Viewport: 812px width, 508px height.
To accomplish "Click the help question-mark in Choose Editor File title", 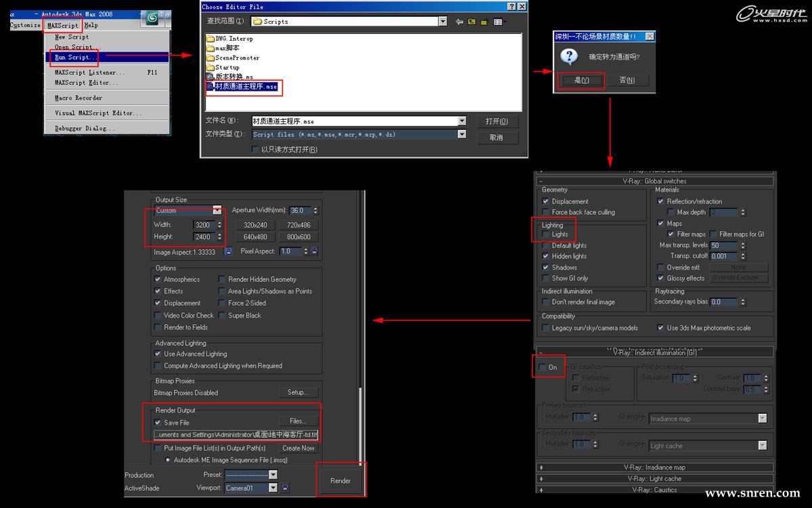I will (512, 7).
